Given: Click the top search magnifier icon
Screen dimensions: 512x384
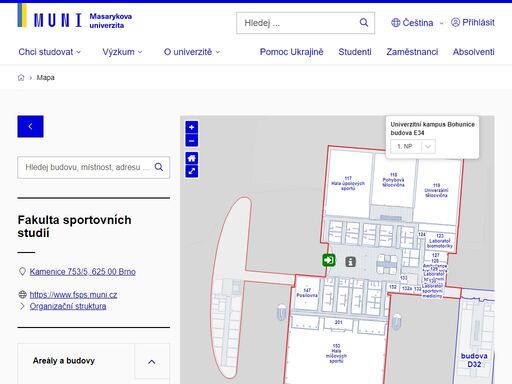Looking at the screenshot, I should [364, 23].
